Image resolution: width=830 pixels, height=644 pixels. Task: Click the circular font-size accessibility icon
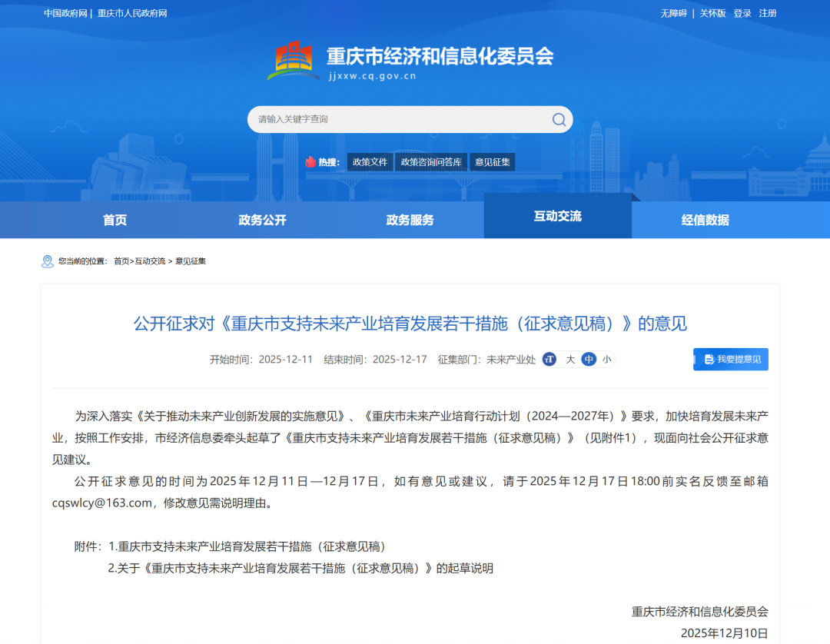click(x=549, y=359)
